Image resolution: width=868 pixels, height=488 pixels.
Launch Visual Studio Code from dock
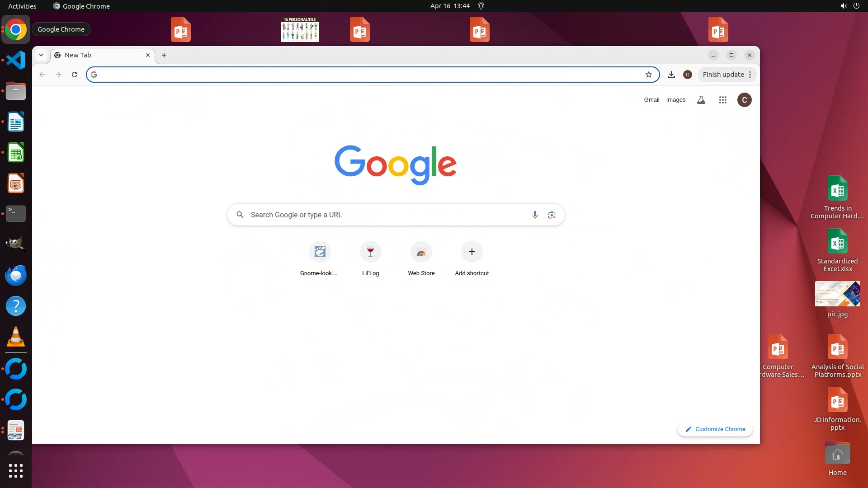tap(16, 60)
